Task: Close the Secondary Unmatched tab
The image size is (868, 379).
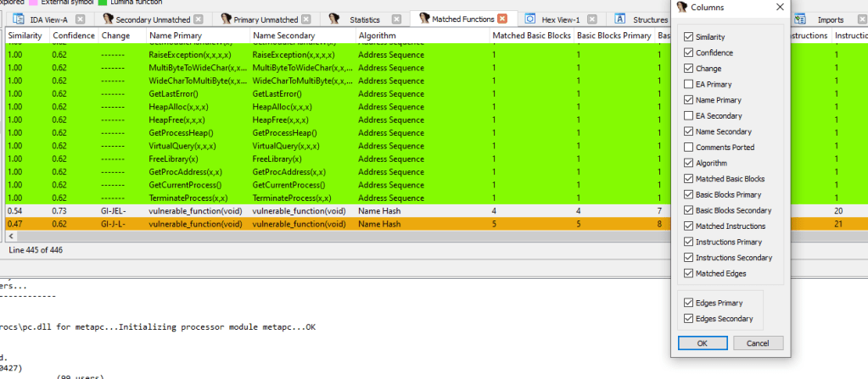Action: pyautogui.click(x=198, y=19)
